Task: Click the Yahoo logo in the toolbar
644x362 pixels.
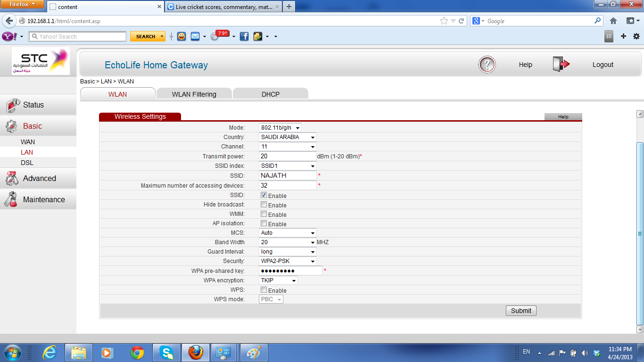Action: coord(9,36)
